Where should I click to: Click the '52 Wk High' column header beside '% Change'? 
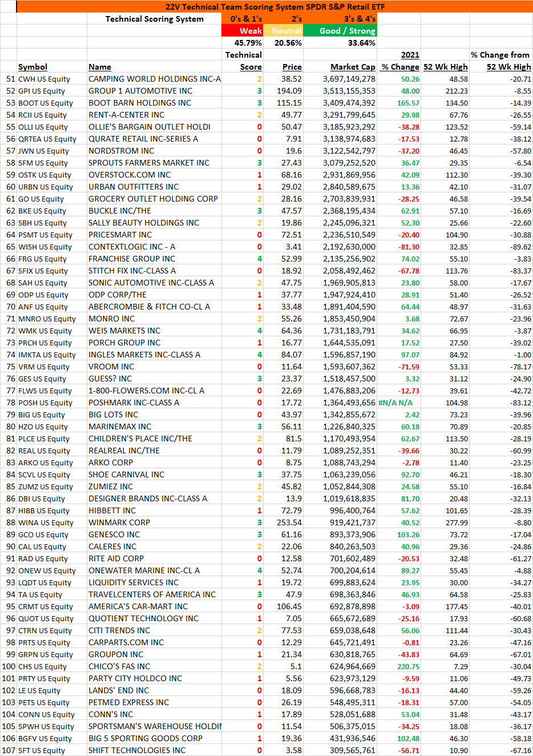(x=446, y=67)
